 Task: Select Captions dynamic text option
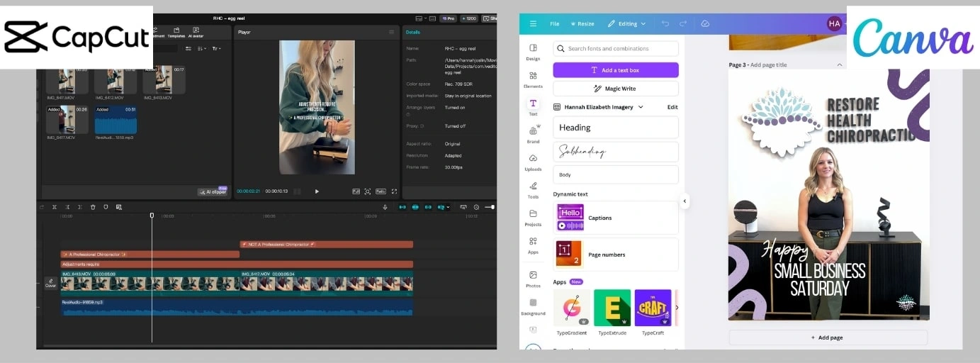[x=616, y=218]
